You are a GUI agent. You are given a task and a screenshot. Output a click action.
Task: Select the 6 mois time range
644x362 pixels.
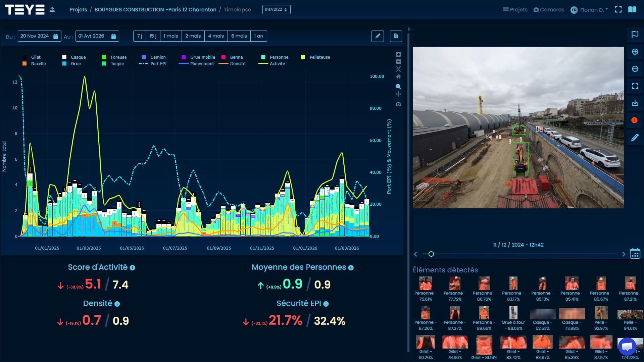pyautogui.click(x=239, y=36)
